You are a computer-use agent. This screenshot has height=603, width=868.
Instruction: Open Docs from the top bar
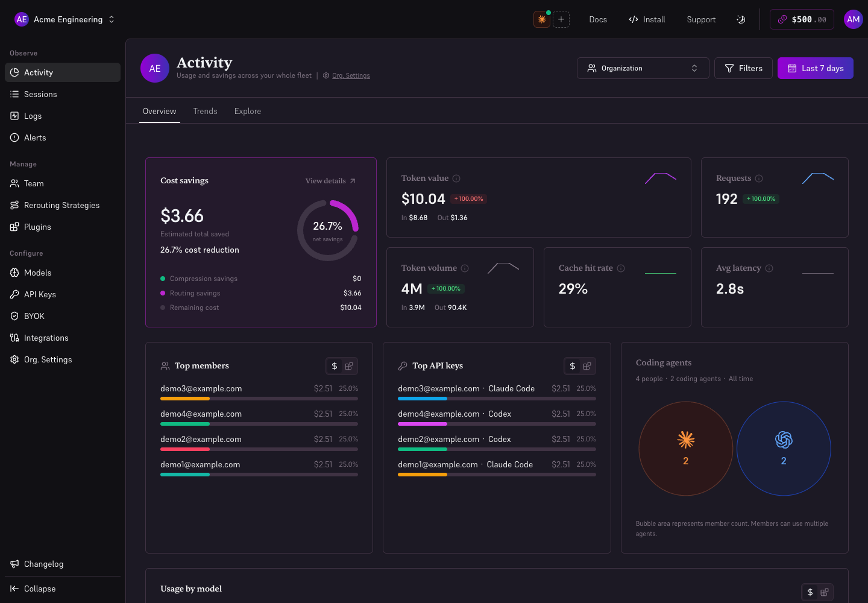(x=598, y=19)
